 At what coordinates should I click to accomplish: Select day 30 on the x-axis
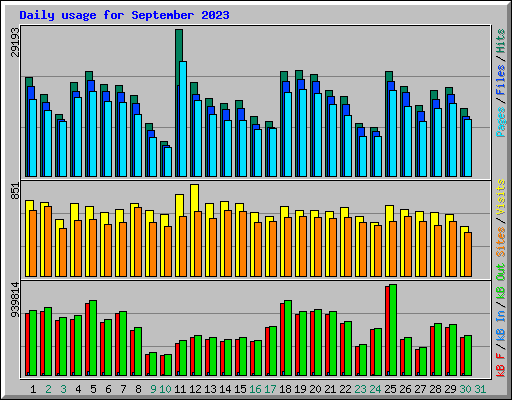[x=465, y=389]
